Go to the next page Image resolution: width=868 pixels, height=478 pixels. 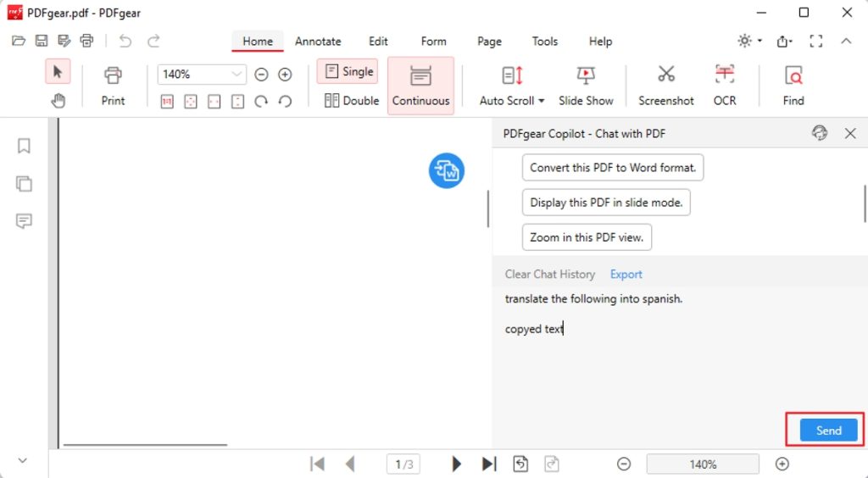pos(456,464)
